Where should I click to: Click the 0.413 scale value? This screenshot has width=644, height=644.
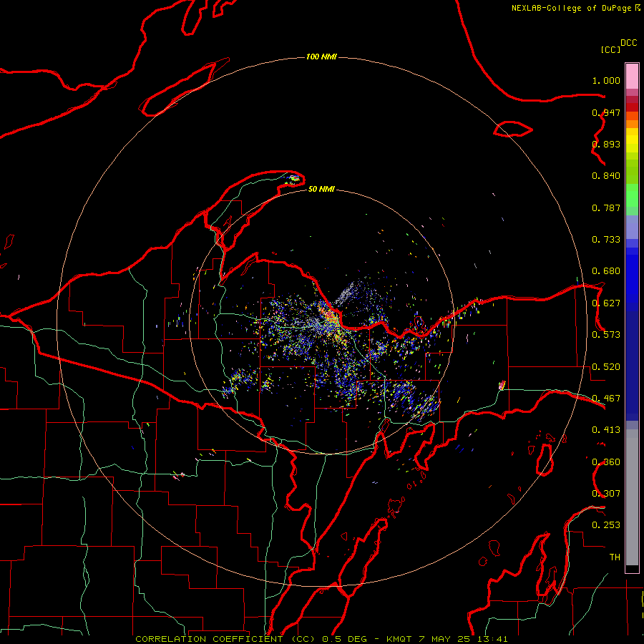coord(606,430)
